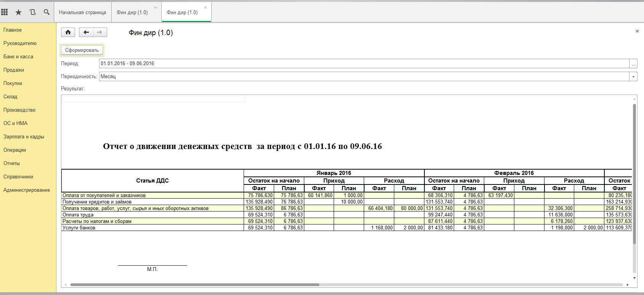Open the Зарплата и кадры section

click(x=24, y=137)
